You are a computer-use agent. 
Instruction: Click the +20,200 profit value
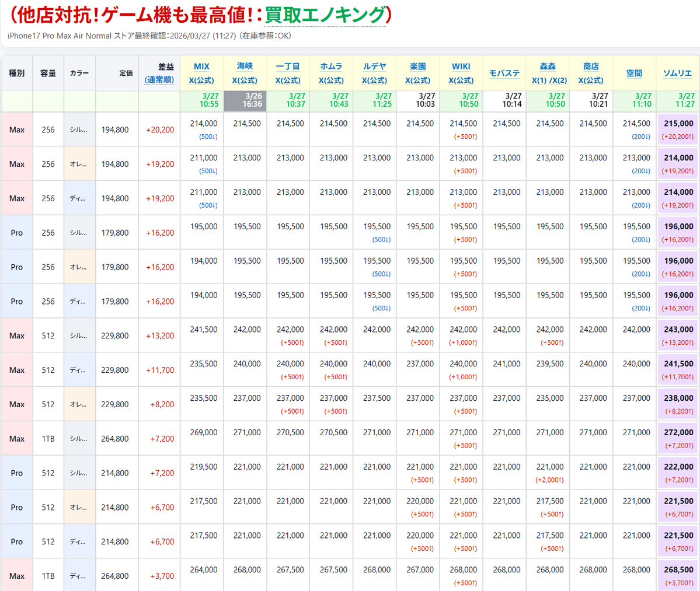click(160, 130)
